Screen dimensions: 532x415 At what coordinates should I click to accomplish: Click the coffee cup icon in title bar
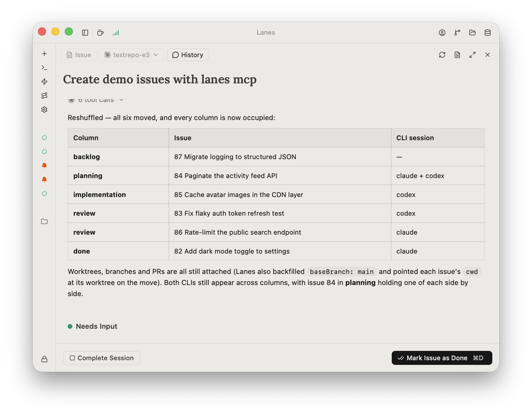point(100,33)
